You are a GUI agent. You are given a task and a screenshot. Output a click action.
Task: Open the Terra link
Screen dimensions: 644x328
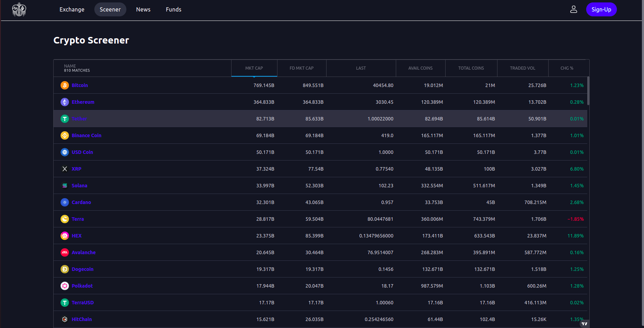tap(78, 219)
